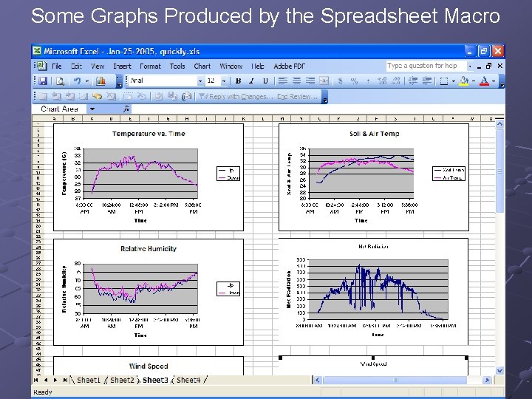Click previous sheet tab scroll button
Image resolution: width=532 pixels, height=399 pixels.
(46, 380)
